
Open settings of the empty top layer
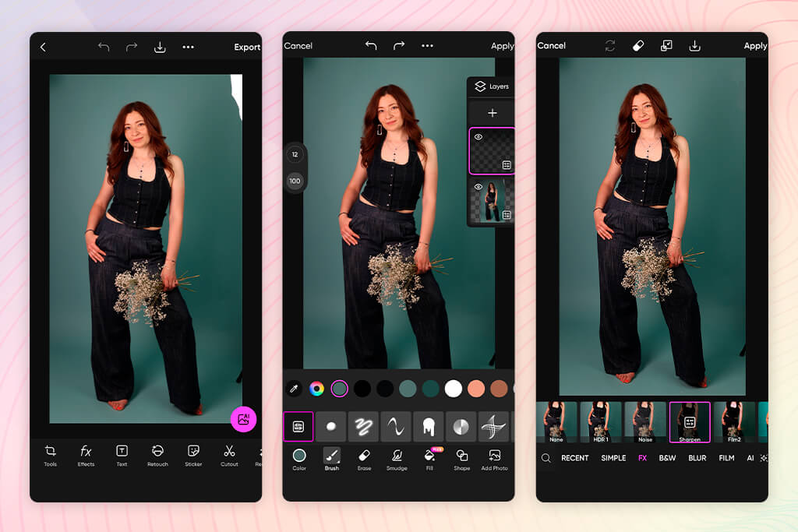[507, 165]
